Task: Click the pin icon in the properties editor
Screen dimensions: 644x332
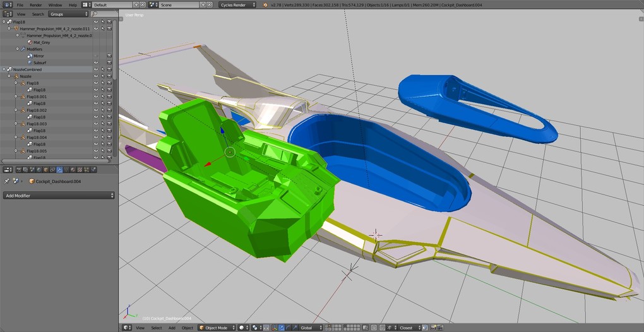Action: (7, 181)
